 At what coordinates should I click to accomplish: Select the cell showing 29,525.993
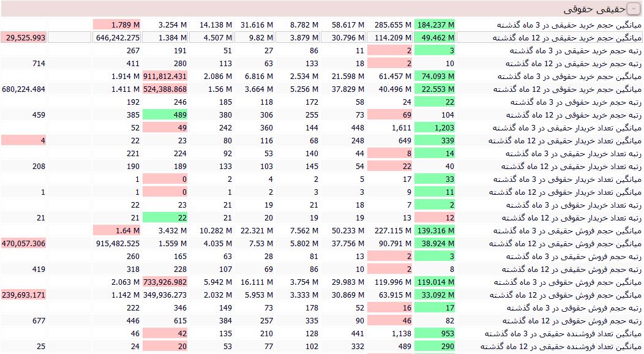tap(24, 38)
